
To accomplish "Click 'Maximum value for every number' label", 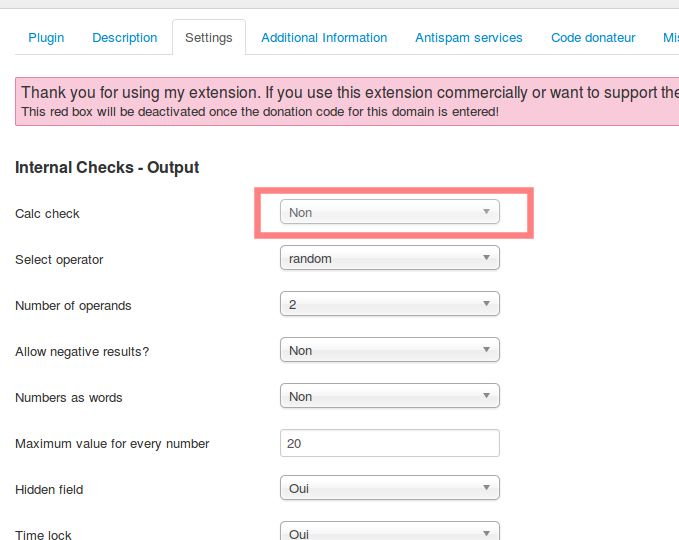I will click(x=112, y=444).
